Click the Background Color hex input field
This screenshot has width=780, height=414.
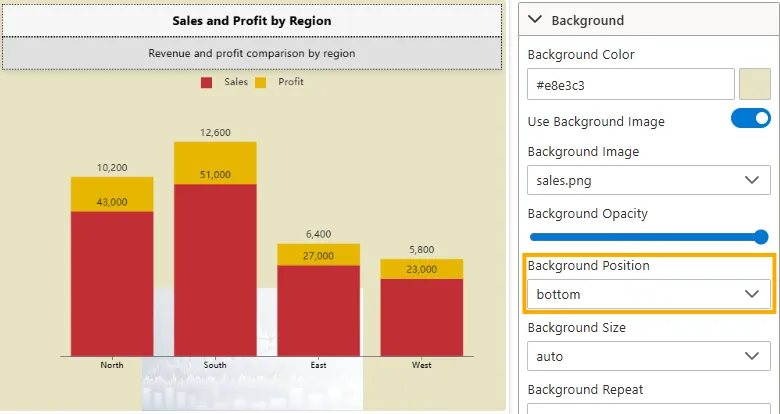[630, 85]
